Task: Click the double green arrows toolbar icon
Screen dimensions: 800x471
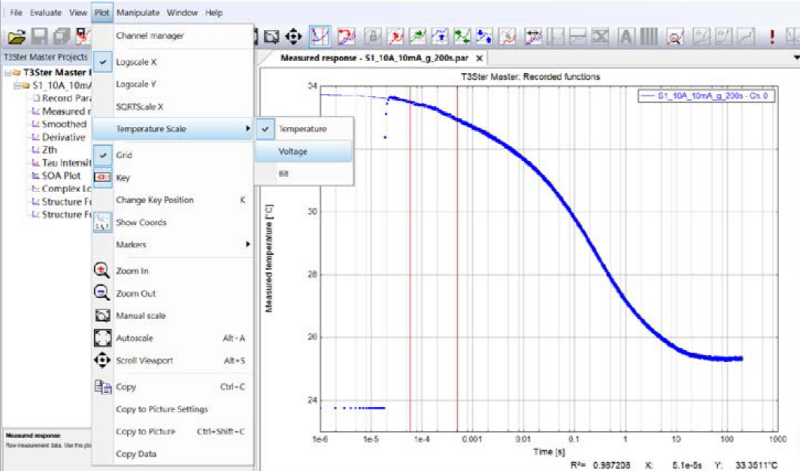Action: coord(462,36)
